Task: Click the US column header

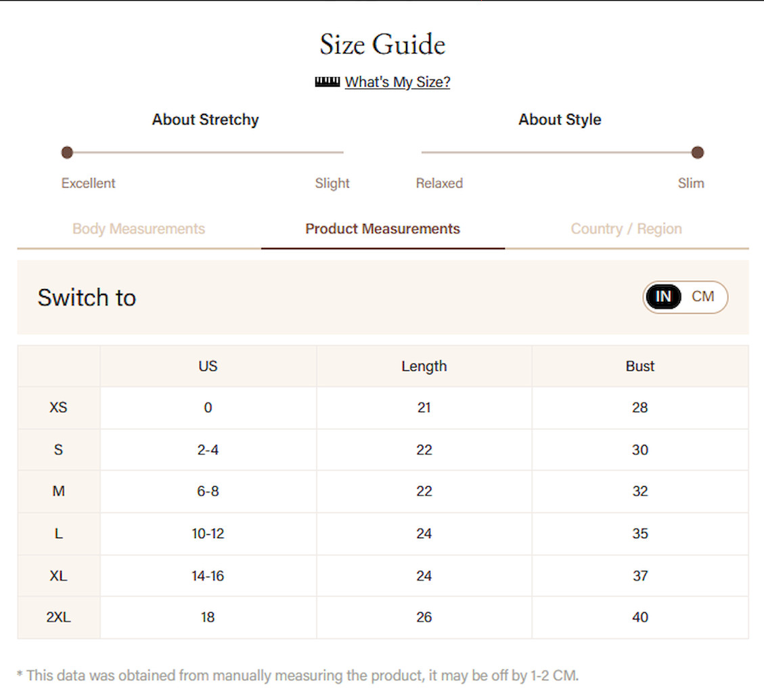Action: pyautogui.click(x=208, y=366)
